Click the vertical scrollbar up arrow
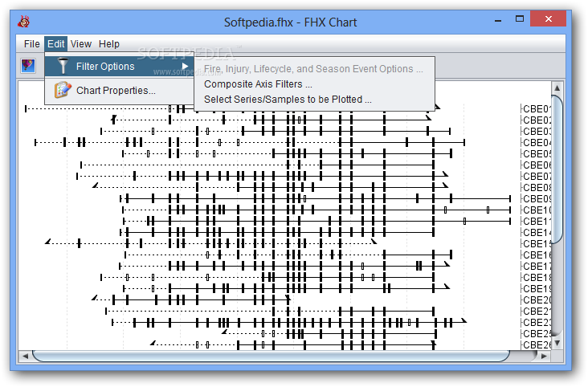Image resolution: width=588 pixels, height=387 pixels. [x=557, y=88]
